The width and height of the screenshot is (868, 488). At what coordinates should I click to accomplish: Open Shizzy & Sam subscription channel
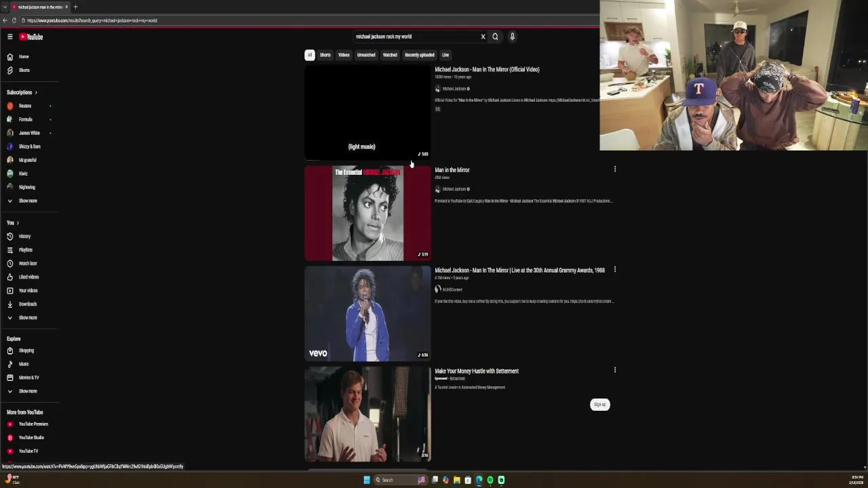coord(30,146)
